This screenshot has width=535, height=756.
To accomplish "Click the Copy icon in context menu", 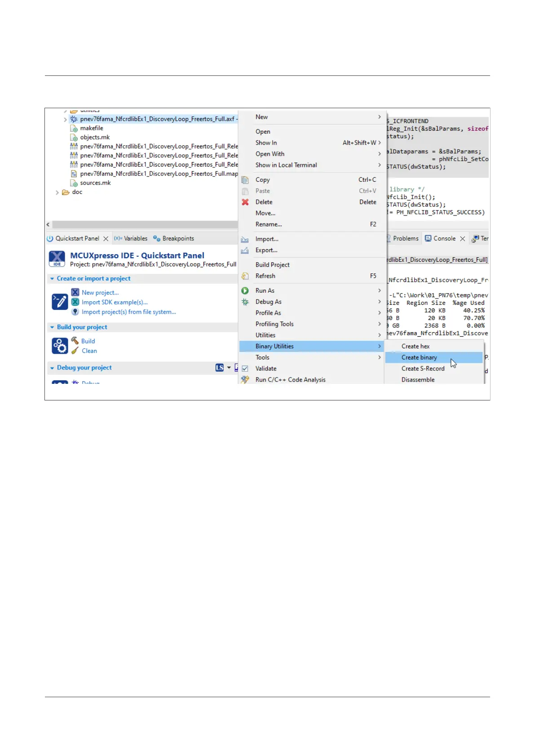I will click(x=245, y=180).
